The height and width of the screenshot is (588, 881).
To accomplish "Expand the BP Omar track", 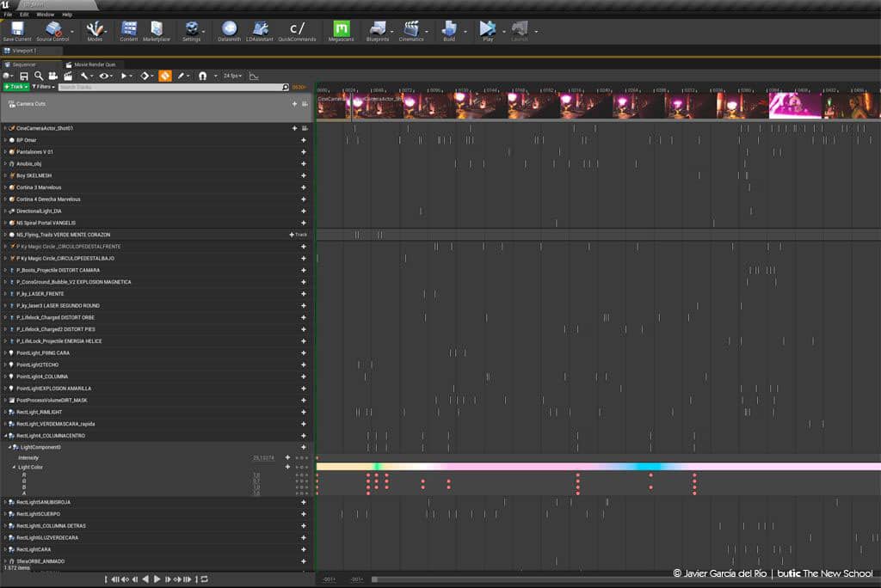I will tap(6, 140).
